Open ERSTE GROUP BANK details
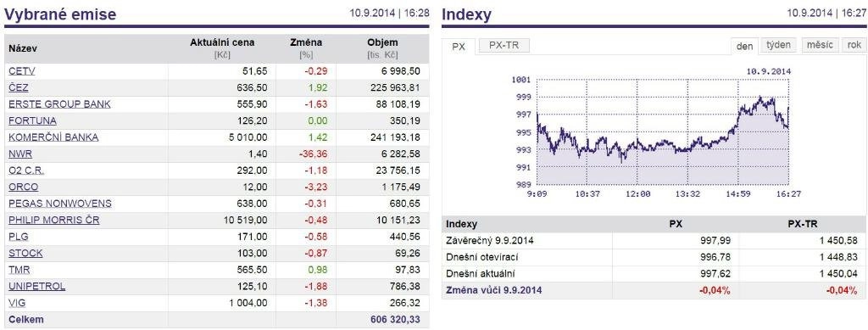The height and width of the screenshot is (330, 868). [60, 104]
